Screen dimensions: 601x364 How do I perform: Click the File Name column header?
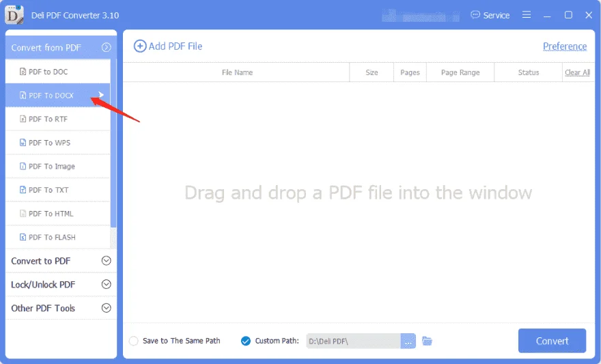[x=237, y=72]
